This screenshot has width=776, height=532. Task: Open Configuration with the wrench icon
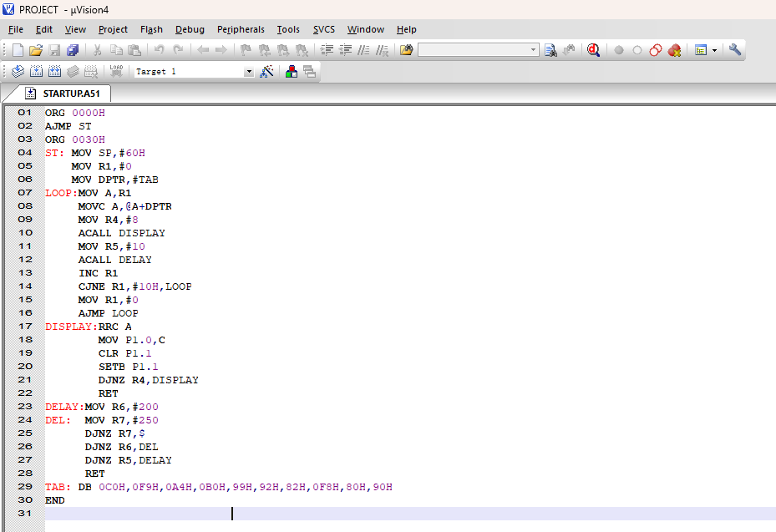tap(735, 50)
